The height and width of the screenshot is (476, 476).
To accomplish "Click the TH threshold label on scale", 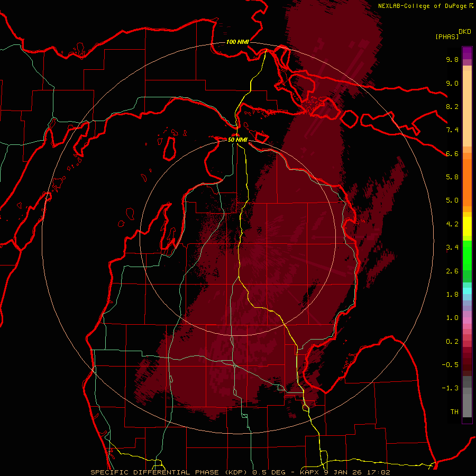I will point(454,412).
